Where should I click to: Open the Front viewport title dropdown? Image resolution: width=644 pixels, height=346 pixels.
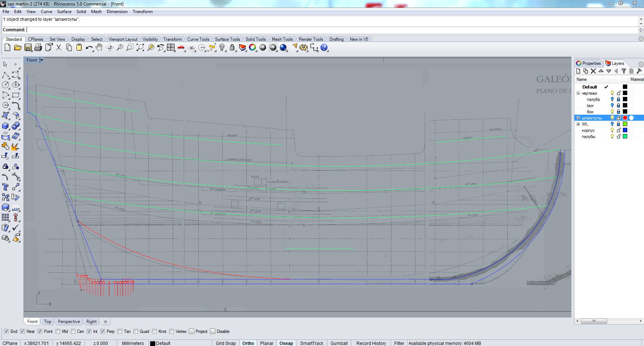(42, 60)
